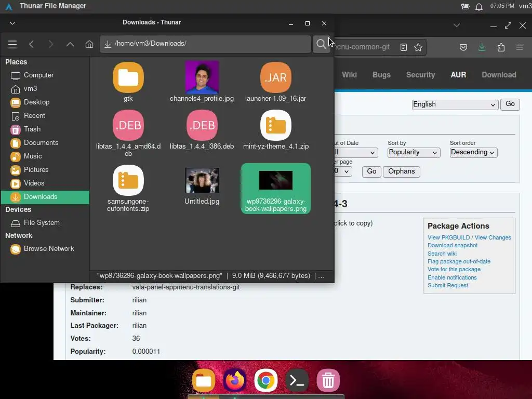Open the Sort by Popularity dropdown
532x399 pixels.
pyautogui.click(x=413, y=152)
